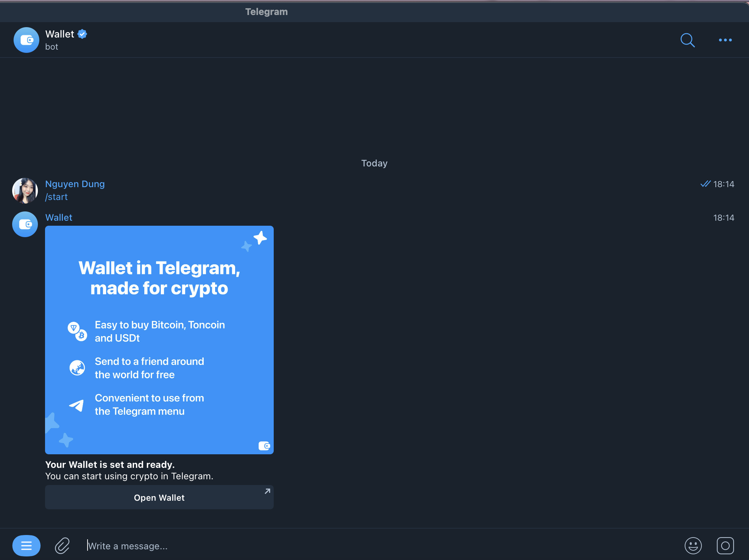Click the Wallet title in chat header

pos(60,34)
